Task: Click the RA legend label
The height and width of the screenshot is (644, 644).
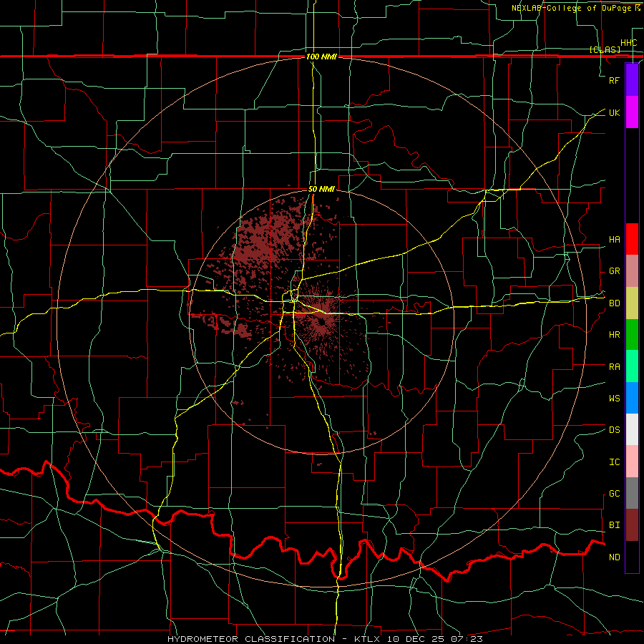Action: [x=614, y=367]
